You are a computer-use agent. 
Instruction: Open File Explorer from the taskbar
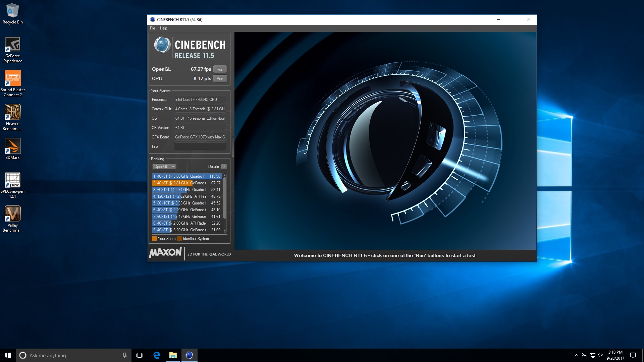coord(173,355)
